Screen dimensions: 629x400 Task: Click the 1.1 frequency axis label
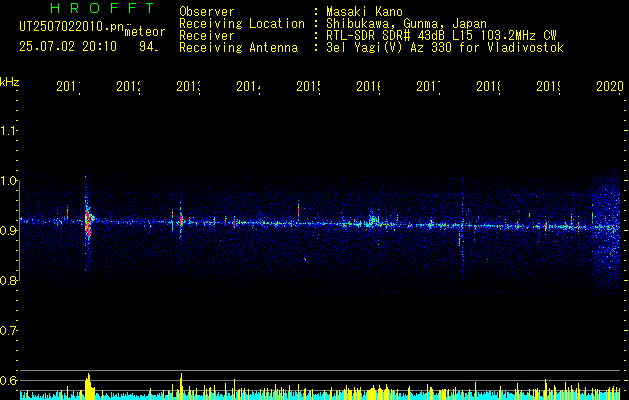8,130
